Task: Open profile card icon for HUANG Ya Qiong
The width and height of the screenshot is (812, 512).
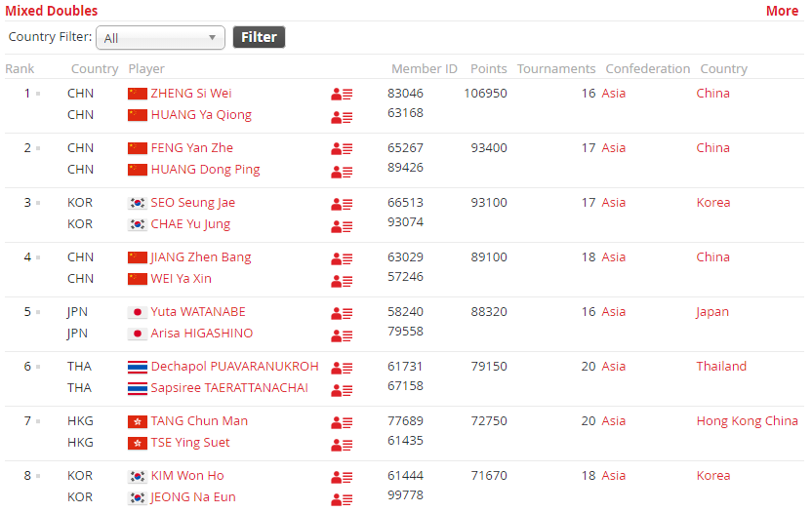Action: (342, 118)
